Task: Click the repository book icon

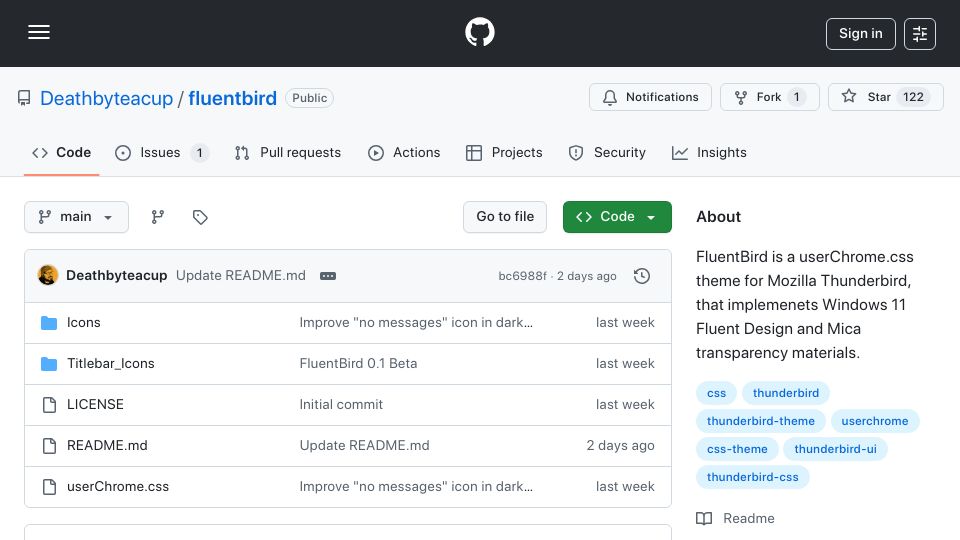Action: coord(24,98)
